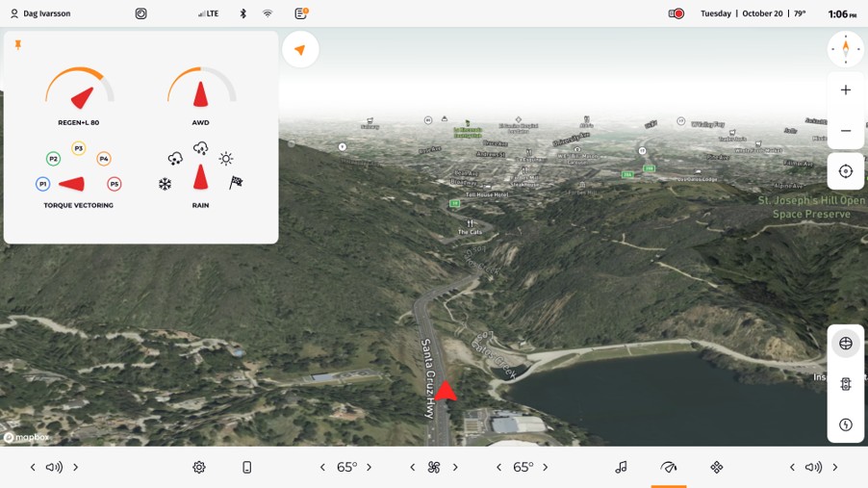Pin the drive modes panel

[18, 45]
